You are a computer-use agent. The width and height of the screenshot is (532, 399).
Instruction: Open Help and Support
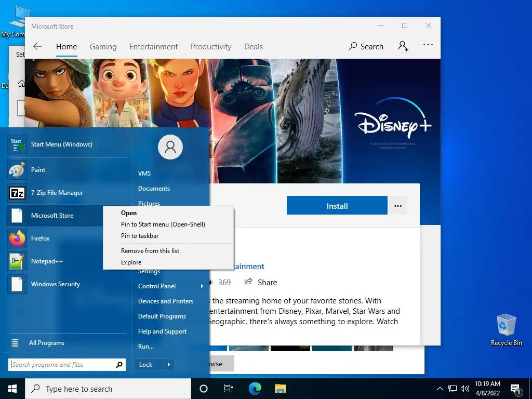[162, 331]
